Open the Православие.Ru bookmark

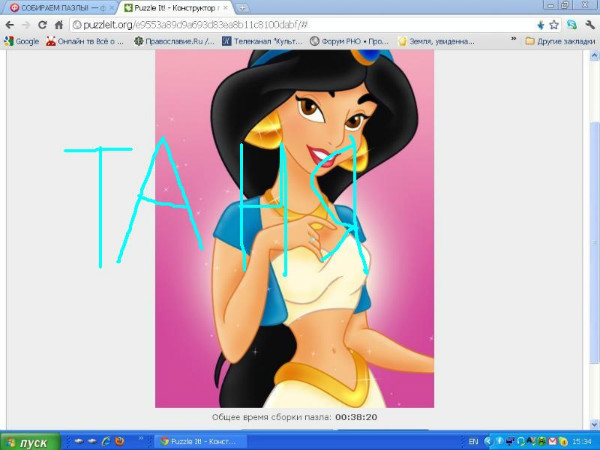180,41
